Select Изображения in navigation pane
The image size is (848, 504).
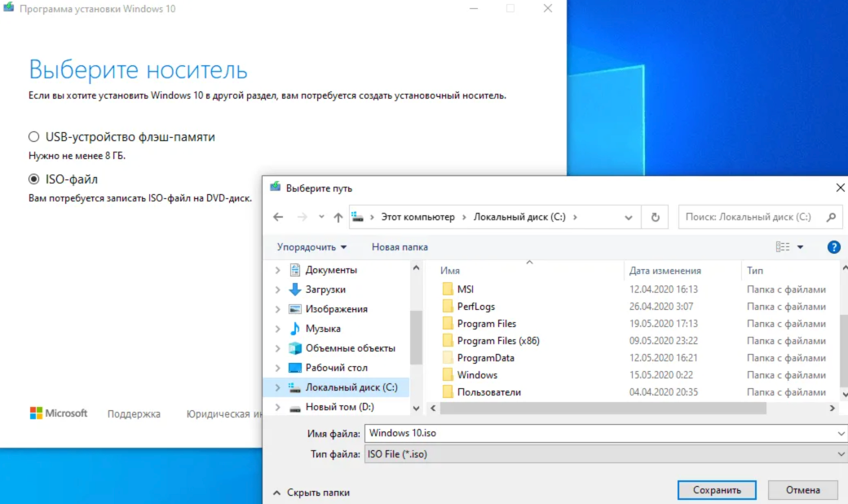(x=337, y=309)
